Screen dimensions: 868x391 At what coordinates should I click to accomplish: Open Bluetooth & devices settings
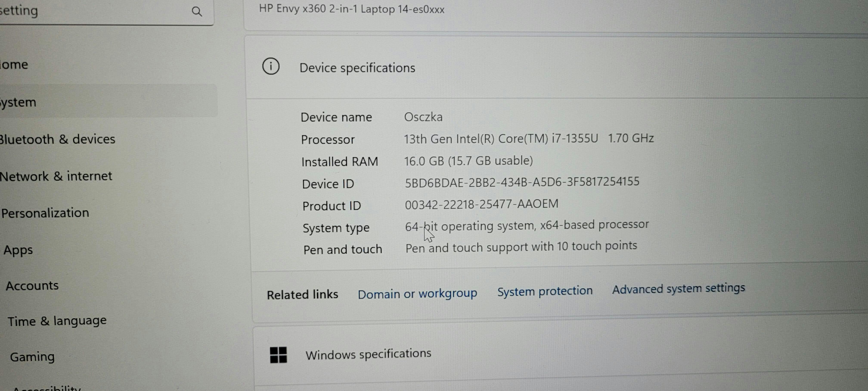[58, 139]
